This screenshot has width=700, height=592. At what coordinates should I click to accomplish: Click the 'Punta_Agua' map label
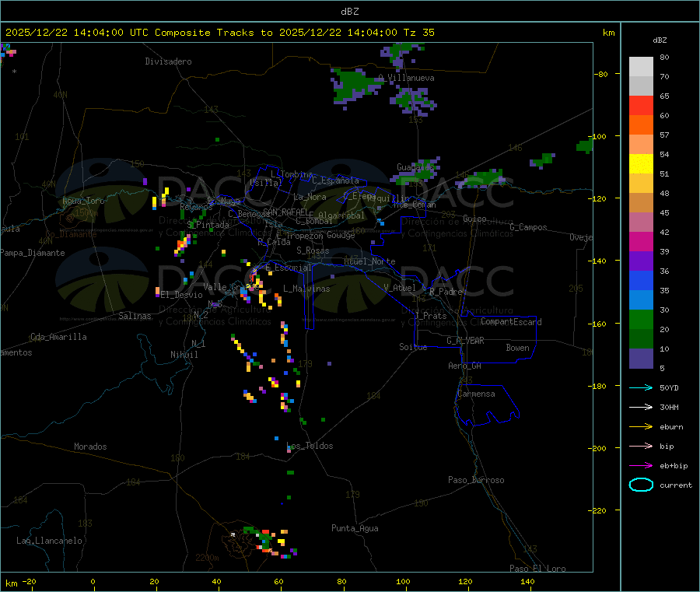point(355,528)
